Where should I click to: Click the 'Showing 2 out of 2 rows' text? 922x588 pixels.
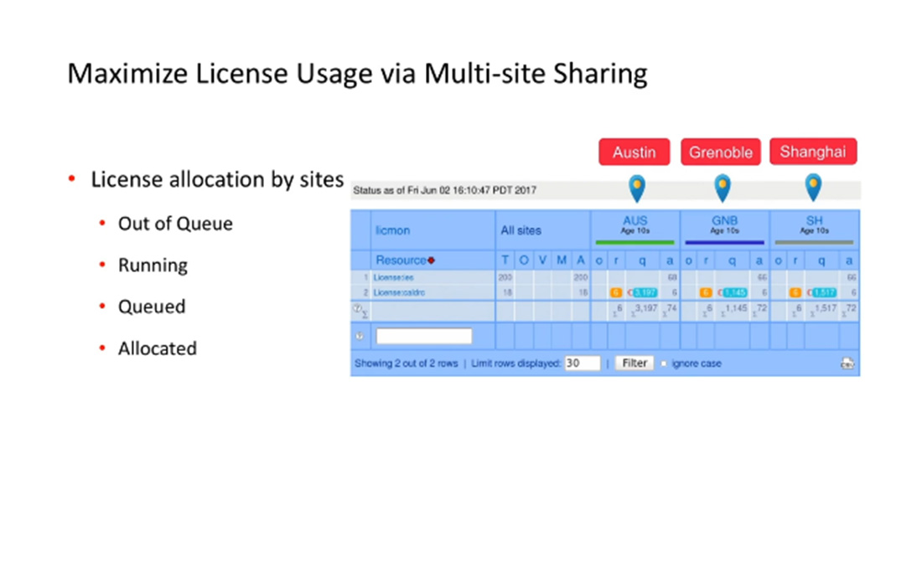coord(407,364)
